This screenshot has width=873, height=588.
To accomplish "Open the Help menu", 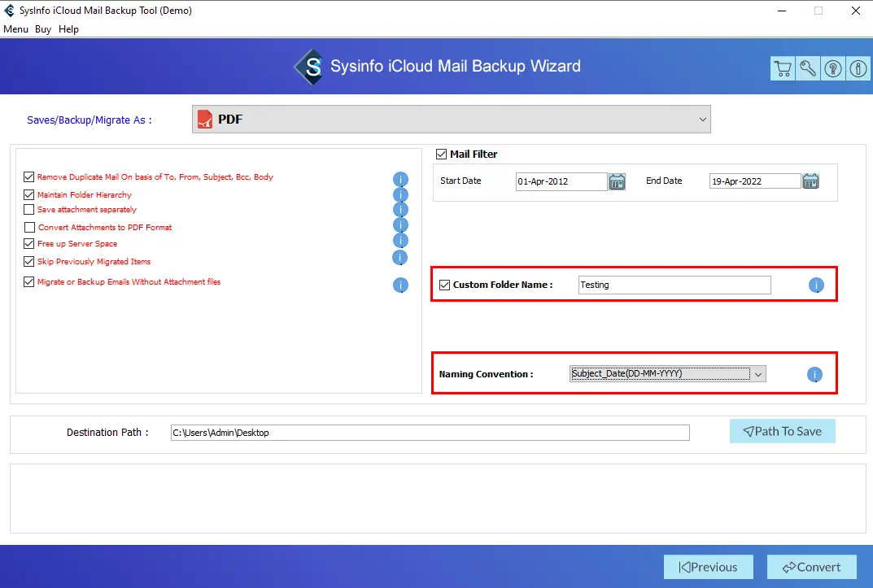I will click(69, 29).
